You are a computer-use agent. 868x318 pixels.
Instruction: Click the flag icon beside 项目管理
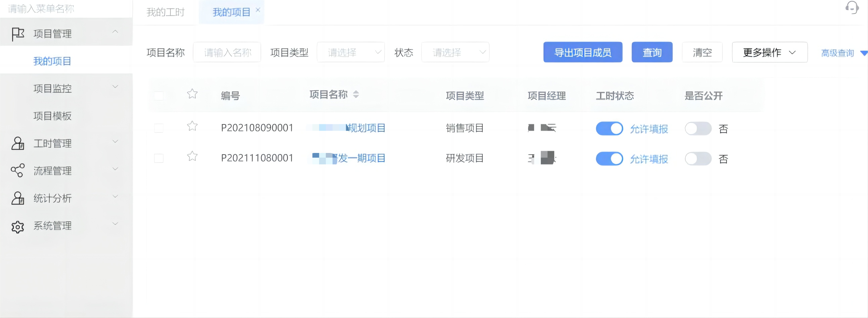(x=17, y=34)
